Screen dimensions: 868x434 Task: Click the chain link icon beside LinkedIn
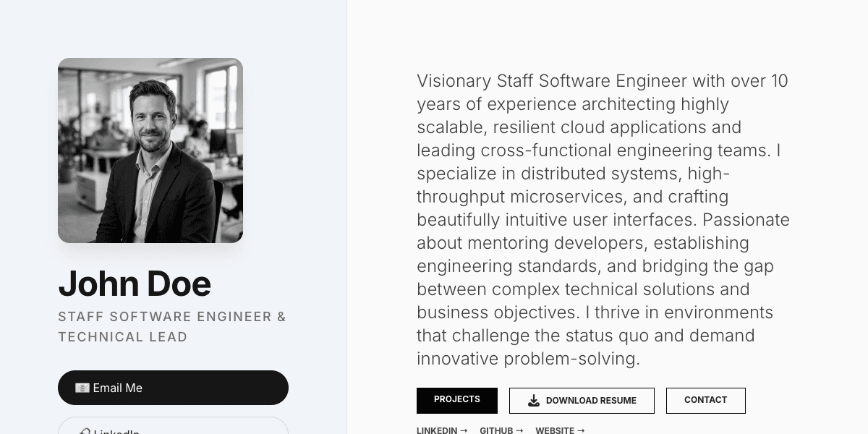pos(83,433)
